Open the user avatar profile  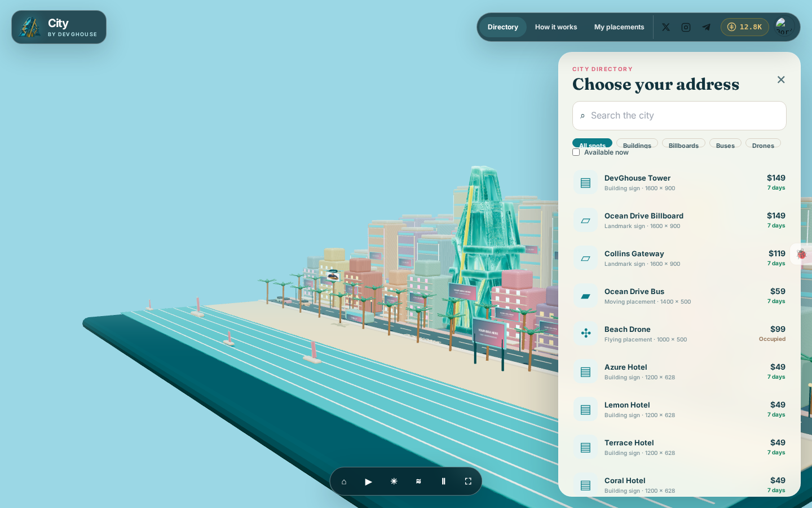[x=784, y=27]
